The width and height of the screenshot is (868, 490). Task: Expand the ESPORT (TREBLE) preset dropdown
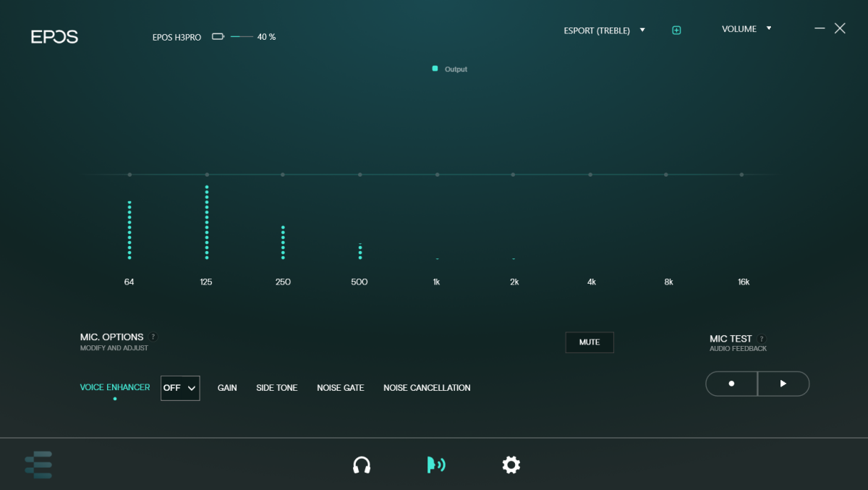pyautogui.click(x=604, y=30)
